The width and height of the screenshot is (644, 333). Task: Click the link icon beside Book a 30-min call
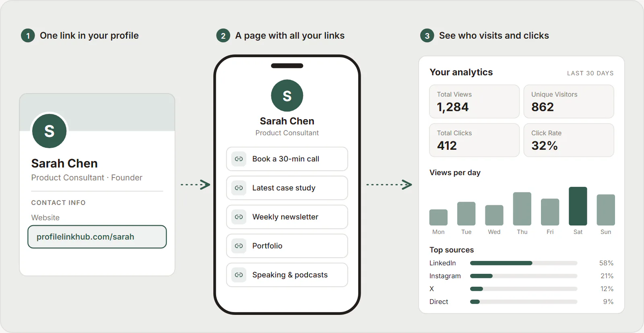239,159
